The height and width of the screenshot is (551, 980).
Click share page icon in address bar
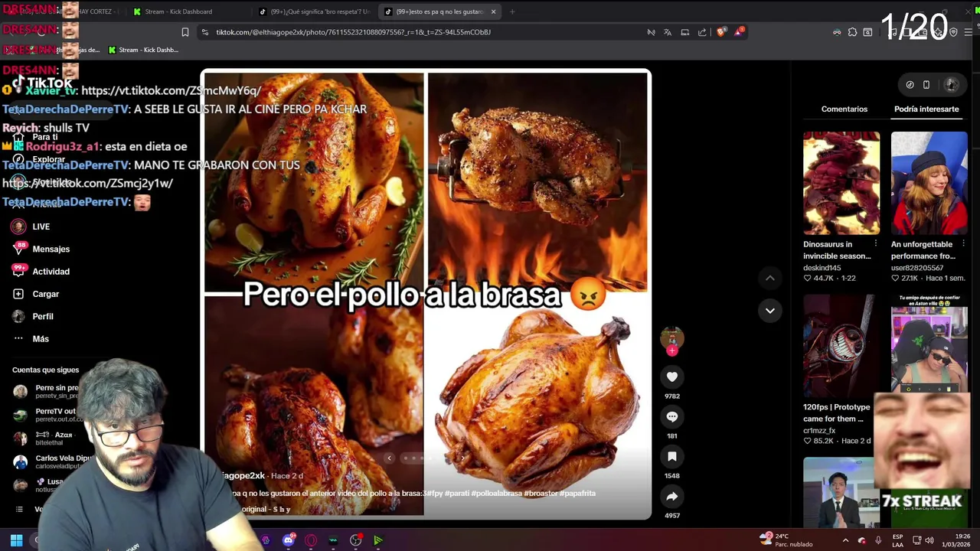click(702, 32)
